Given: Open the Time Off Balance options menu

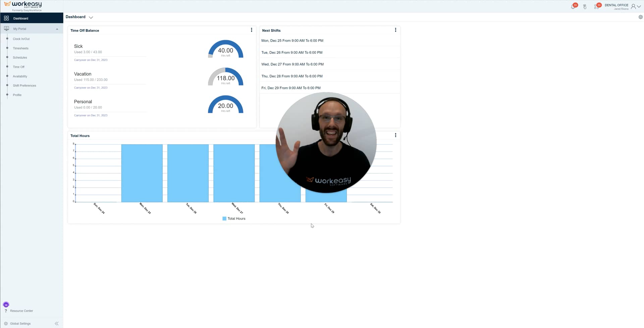Looking at the screenshot, I should (x=252, y=30).
